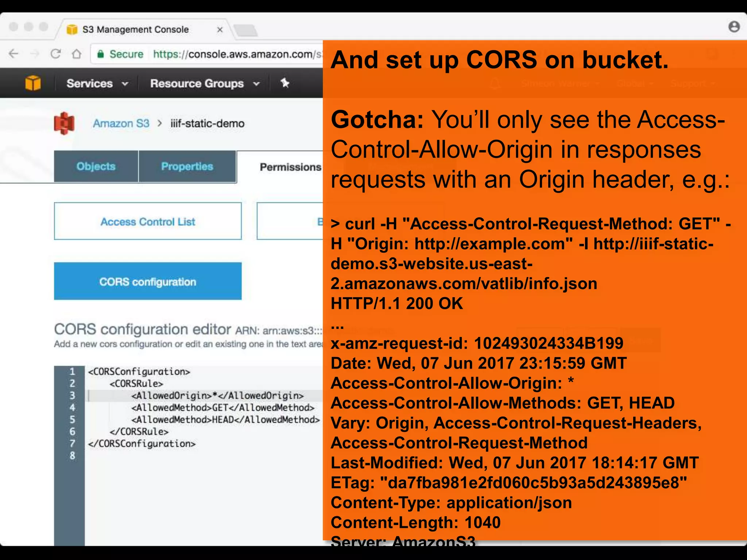Open a new browser tab
The height and width of the screenshot is (560, 747).
[245, 30]
